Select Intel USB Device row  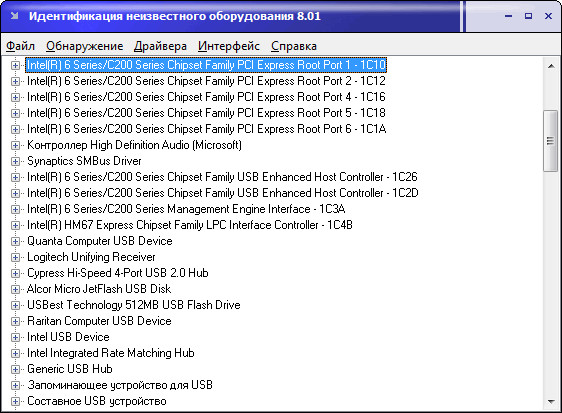68,337
